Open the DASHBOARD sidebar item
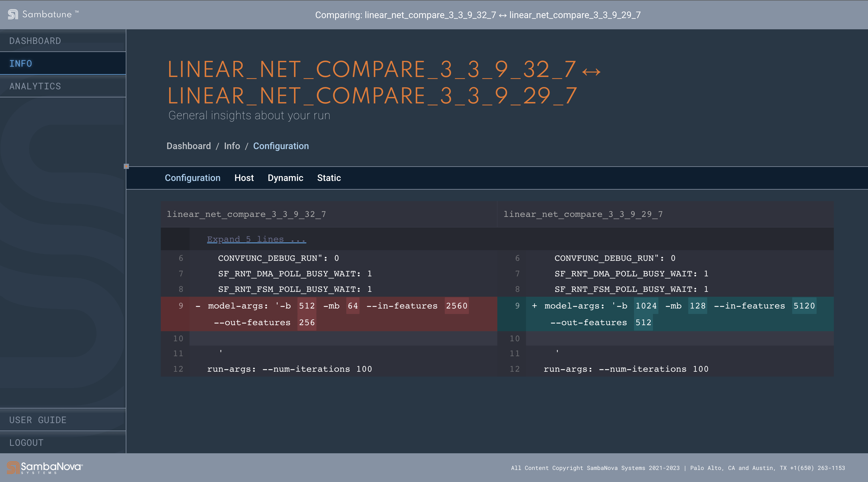This screenshot has height=482, width=868. click(35, 41)
